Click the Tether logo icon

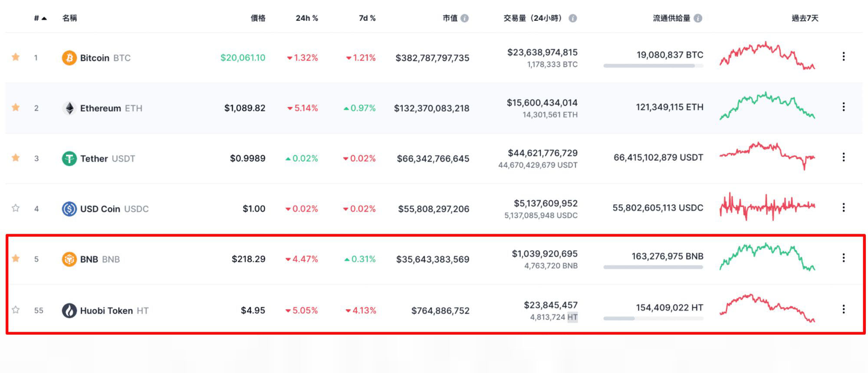[69, 158]
